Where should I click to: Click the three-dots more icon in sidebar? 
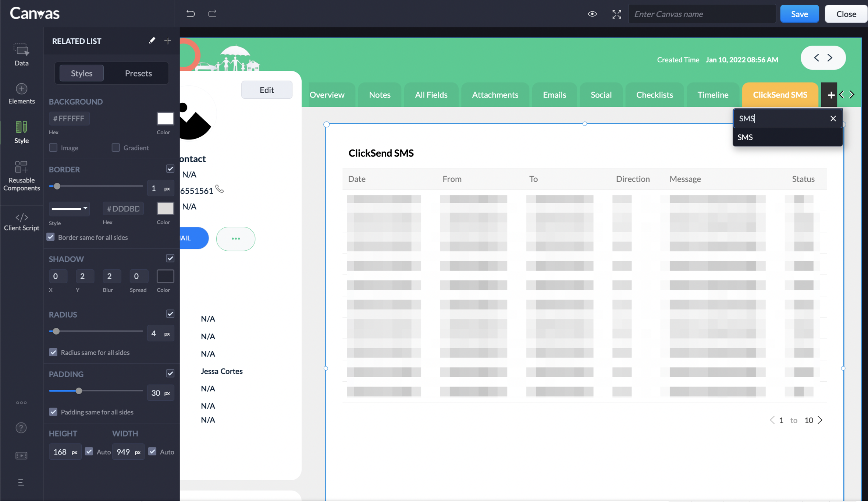pos(21,403)
